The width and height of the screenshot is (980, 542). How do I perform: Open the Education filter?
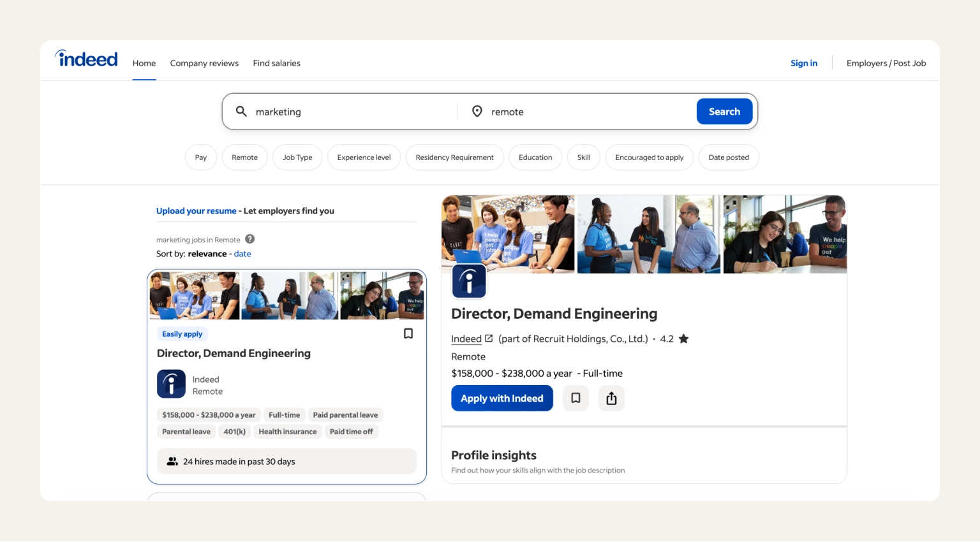coord(535,157)
